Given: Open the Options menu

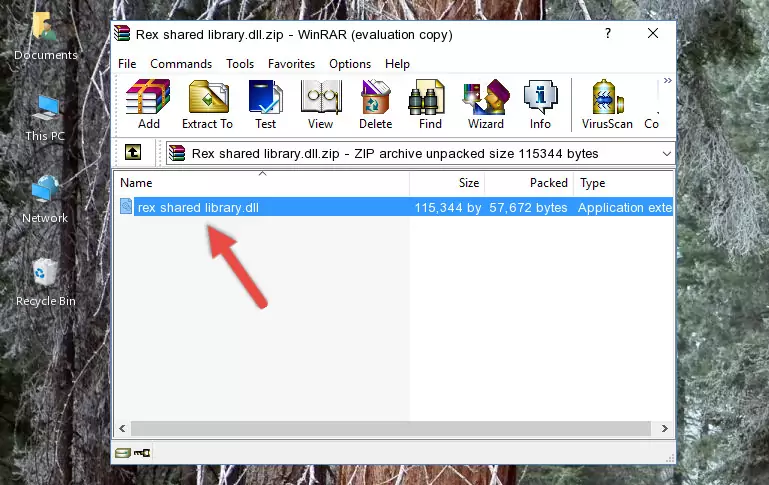Looking at the screenshot, I should (350, 64).
